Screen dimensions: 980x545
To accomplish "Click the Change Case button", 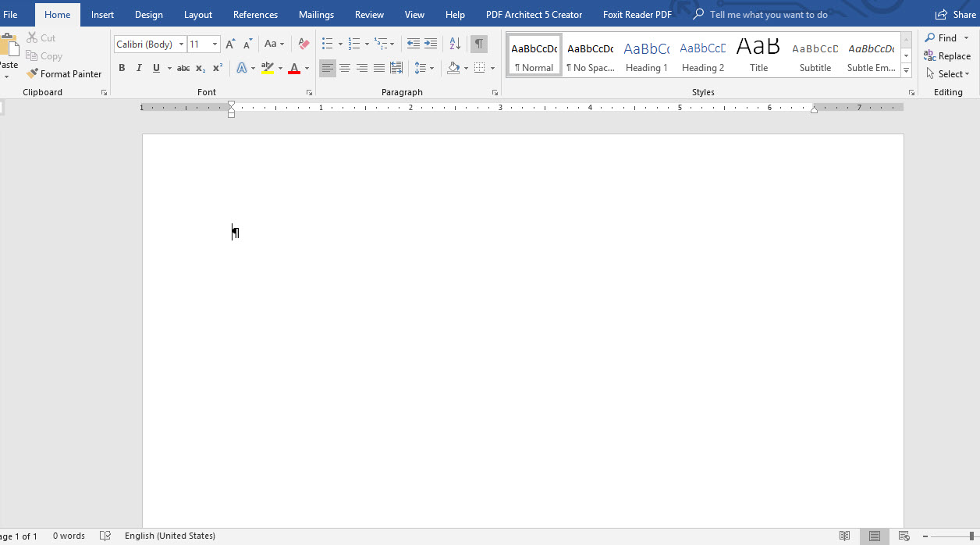I will coord(274,44).
